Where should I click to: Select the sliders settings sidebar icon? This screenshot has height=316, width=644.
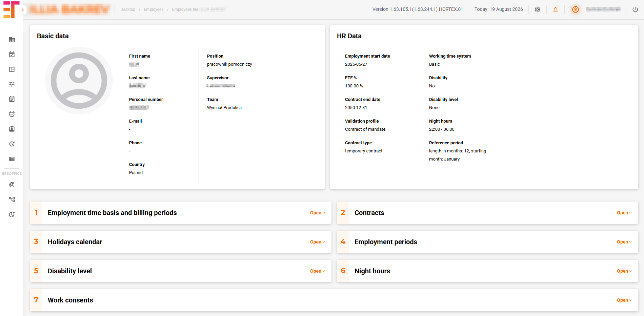pyautogui.click(x=12, y=84)
